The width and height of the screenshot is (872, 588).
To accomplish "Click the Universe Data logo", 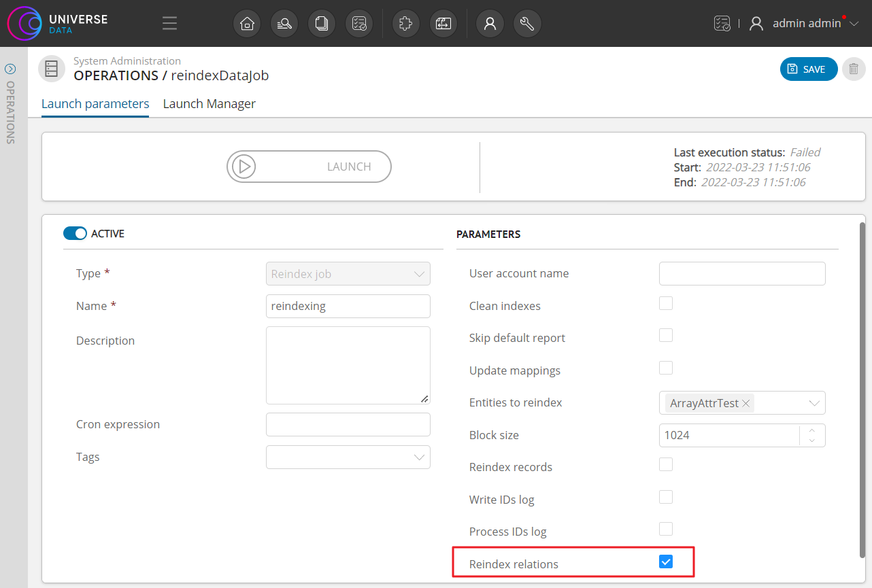I will click(x=58, y=24).
